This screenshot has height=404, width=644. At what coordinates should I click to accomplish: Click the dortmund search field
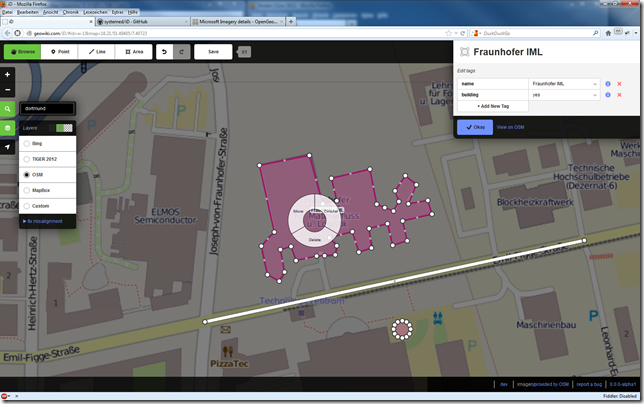(x=47, y=109)
